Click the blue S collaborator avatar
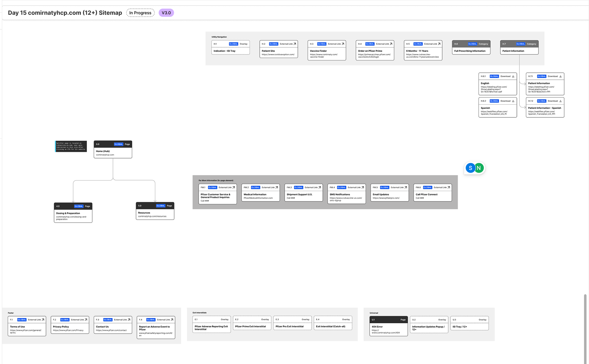 (x=470, y=168)
